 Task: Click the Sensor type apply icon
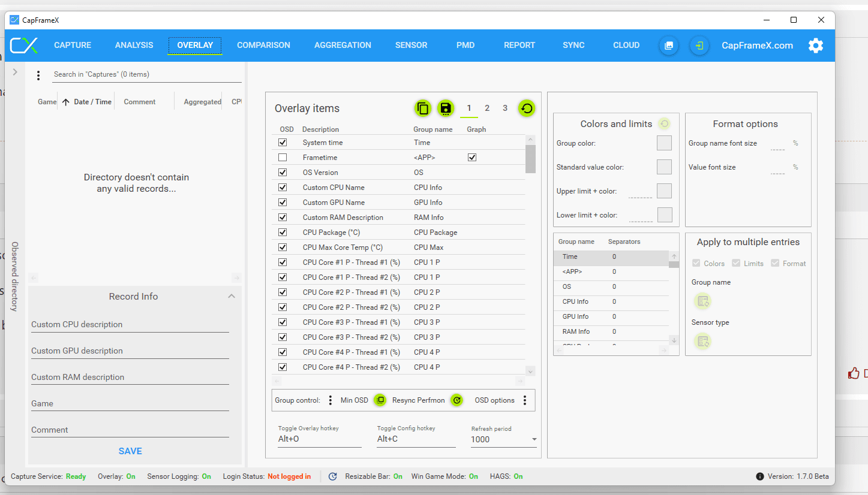click(x=702, y=342)
